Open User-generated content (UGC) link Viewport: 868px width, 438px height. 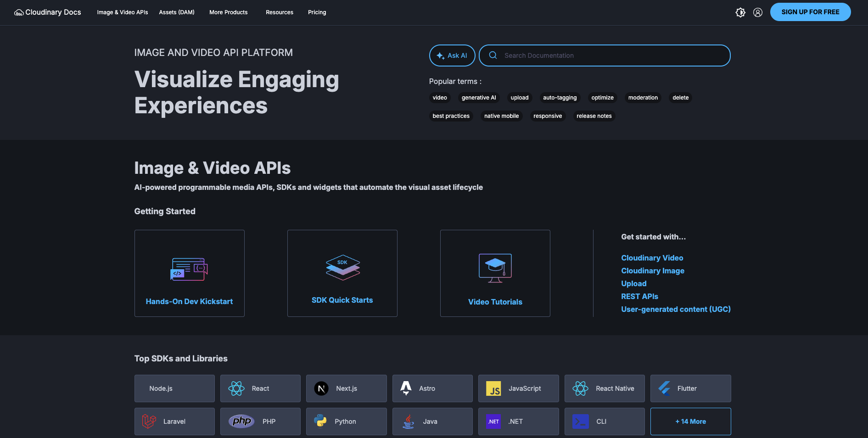(676, 309)
